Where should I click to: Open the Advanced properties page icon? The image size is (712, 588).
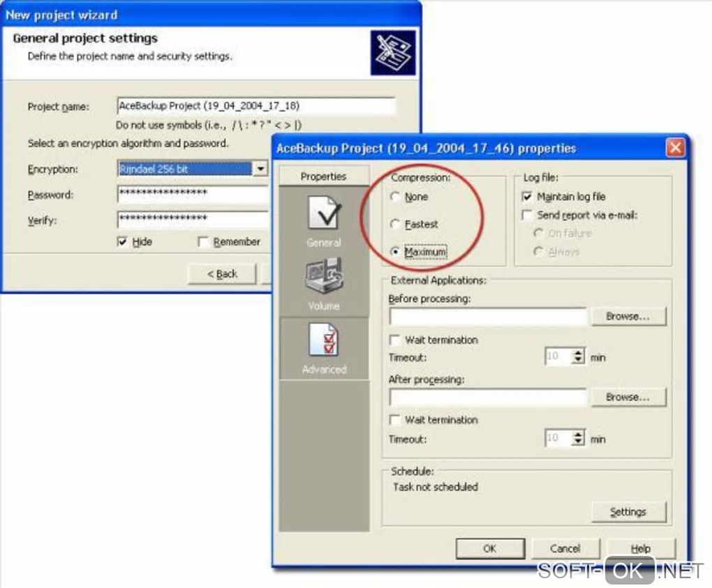(x=324, y=340)
